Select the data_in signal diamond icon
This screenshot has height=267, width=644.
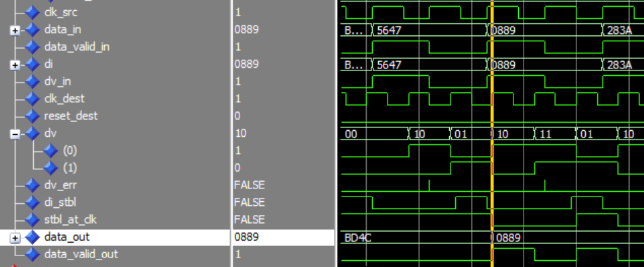(x=32, y=30)
